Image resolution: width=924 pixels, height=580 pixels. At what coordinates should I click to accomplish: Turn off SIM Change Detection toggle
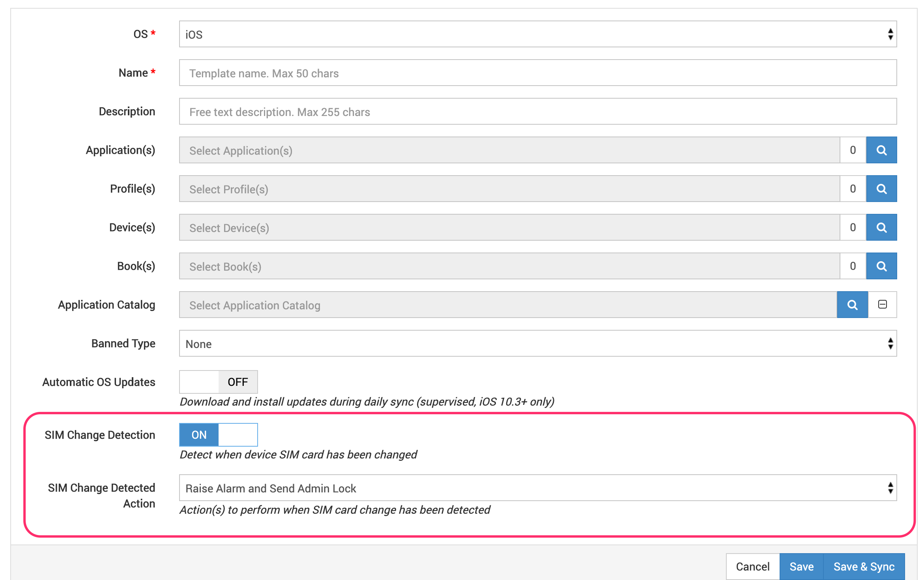click(x=218, y=435)
